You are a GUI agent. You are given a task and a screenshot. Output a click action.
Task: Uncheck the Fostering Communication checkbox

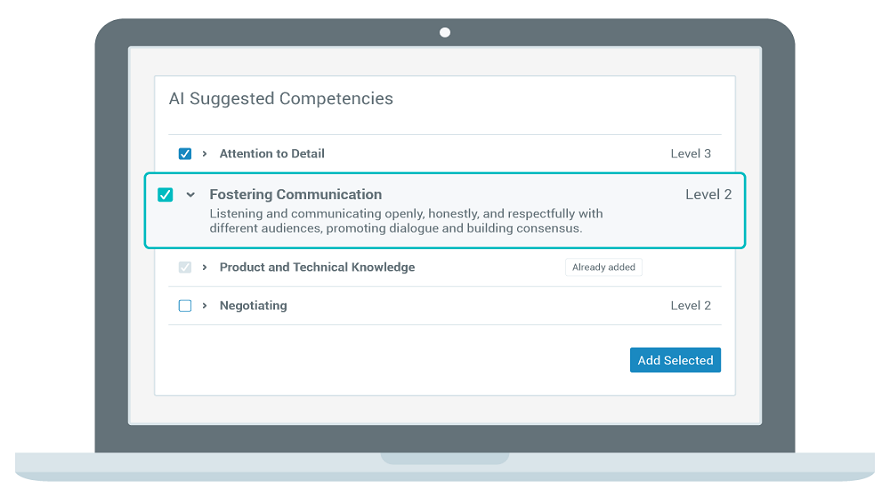tap(166, 195)
